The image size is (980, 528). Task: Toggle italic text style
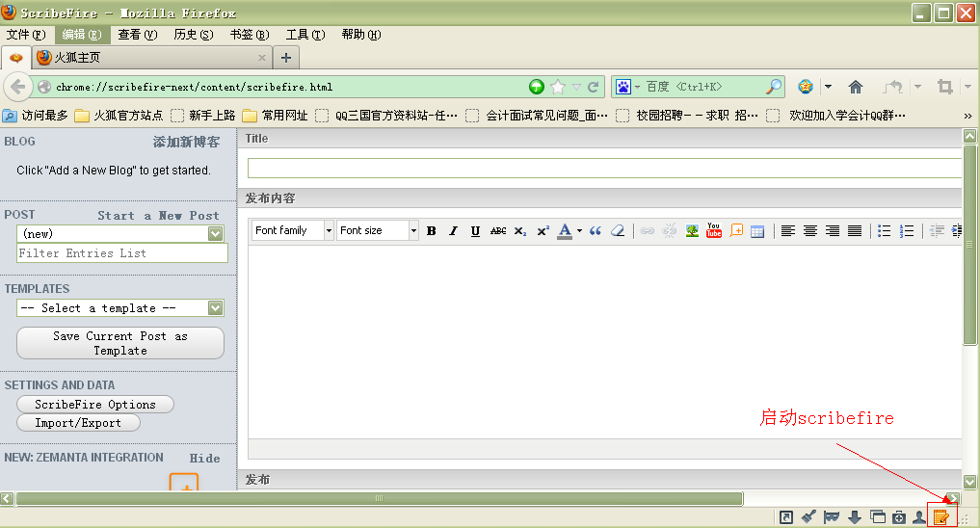pos(453,231)
